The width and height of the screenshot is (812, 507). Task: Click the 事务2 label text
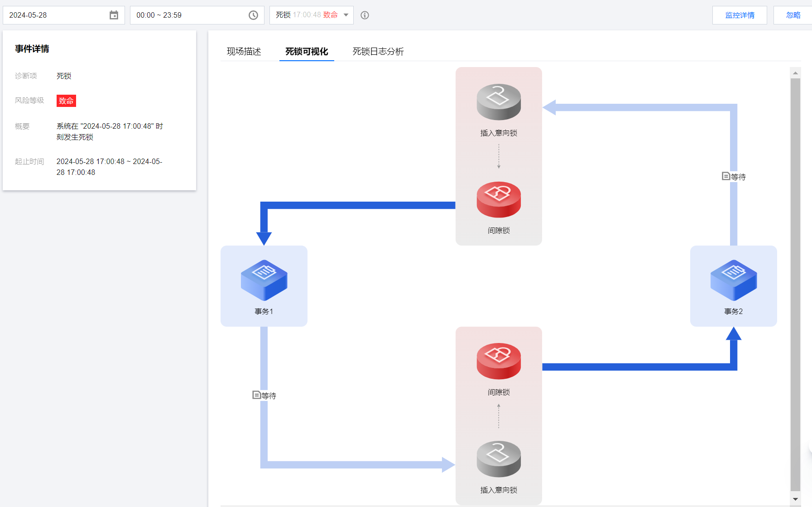(734, 311)
